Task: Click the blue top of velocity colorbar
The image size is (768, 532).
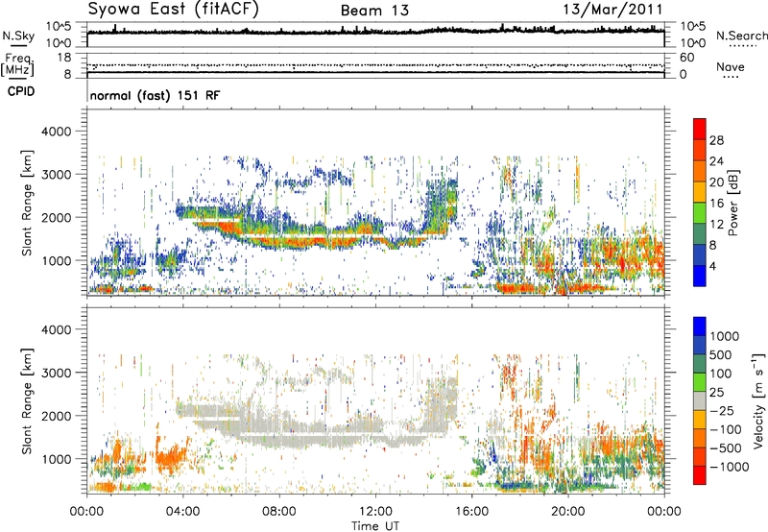Action: pyautogui.click(x=700, y=326)
